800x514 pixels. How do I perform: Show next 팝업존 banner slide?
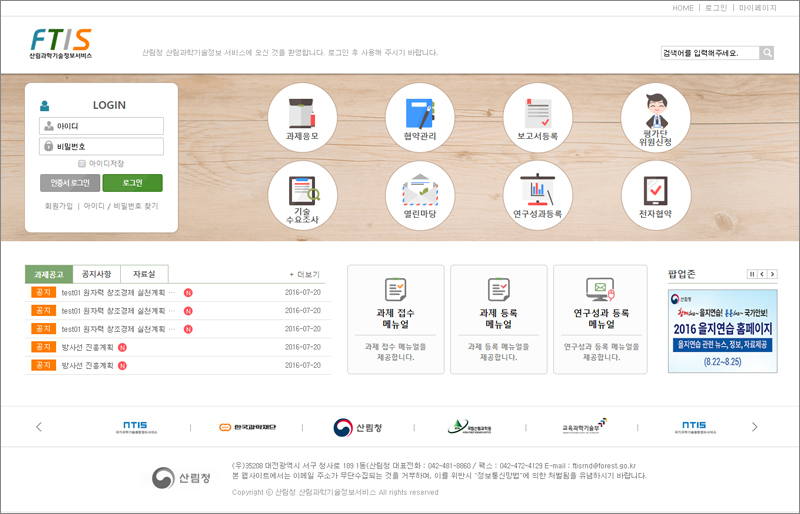tap(771, 274)
